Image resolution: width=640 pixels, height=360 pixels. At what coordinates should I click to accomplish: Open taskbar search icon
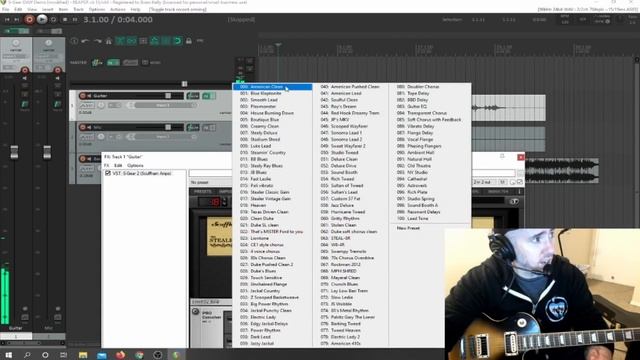[27, 355]
